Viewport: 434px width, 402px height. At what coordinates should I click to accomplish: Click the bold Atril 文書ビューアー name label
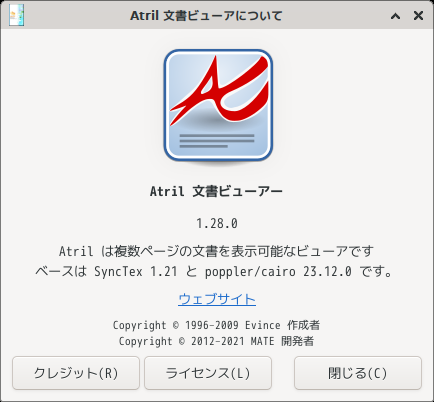(216, 191)
